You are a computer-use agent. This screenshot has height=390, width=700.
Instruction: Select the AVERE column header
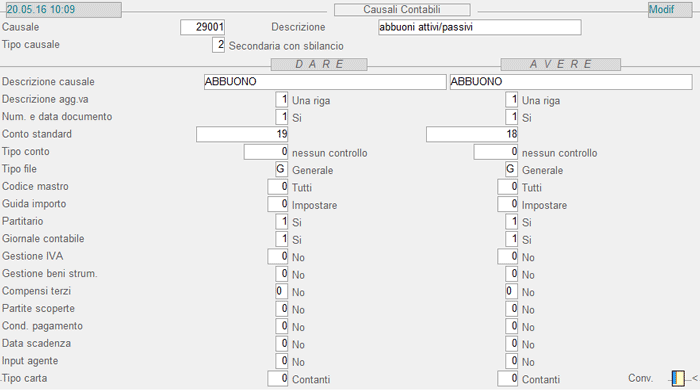(x=560, y=64)
